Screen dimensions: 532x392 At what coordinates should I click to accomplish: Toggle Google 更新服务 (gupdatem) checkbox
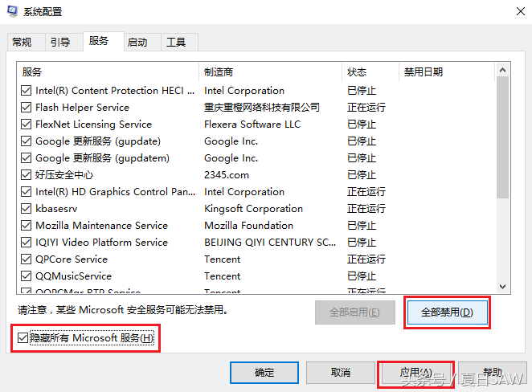click(27, 158)
